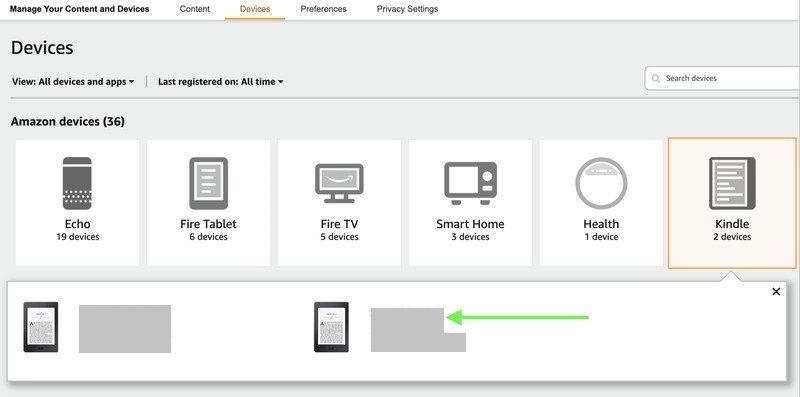Open the Health device ring icon
Image resolution: width=800 pixels, height=397 pixels.
(x=601, y=183)
